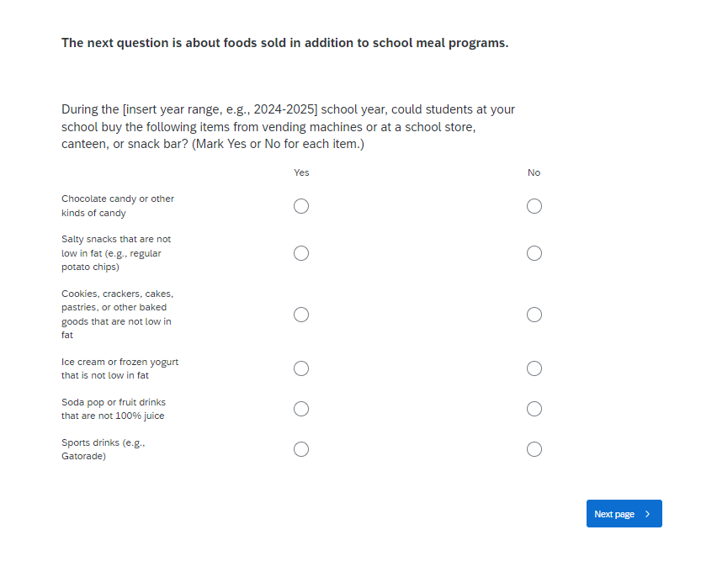Select No for ice cream or frozen yogurt
Image resolution: width=701 pixels, height=588 pixels.
click(x=534, y=368)
